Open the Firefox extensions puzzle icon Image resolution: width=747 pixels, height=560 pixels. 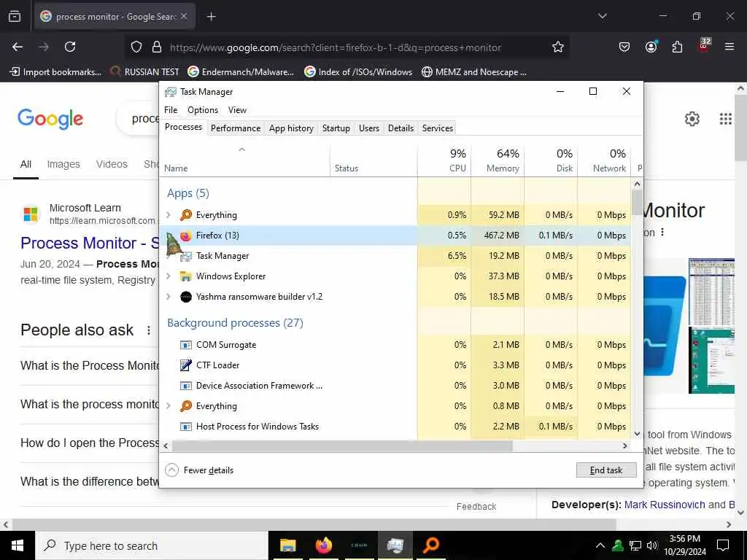click(677, 47)
